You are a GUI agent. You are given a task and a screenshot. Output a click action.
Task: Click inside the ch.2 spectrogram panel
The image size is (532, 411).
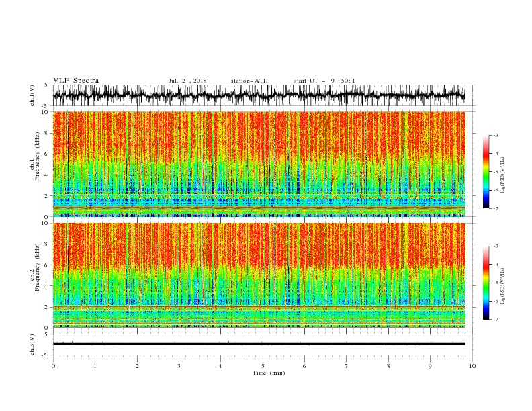tap(259, 275)
